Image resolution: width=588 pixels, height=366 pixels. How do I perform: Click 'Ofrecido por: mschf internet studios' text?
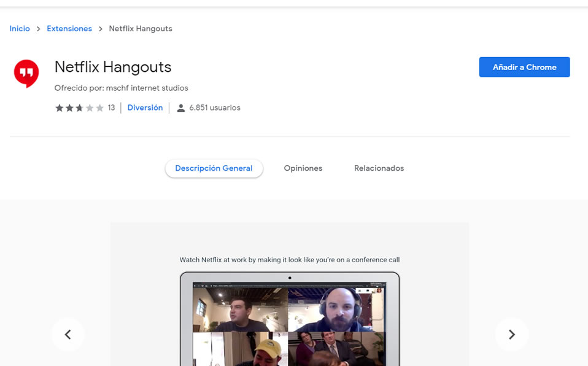pos(121,88)
